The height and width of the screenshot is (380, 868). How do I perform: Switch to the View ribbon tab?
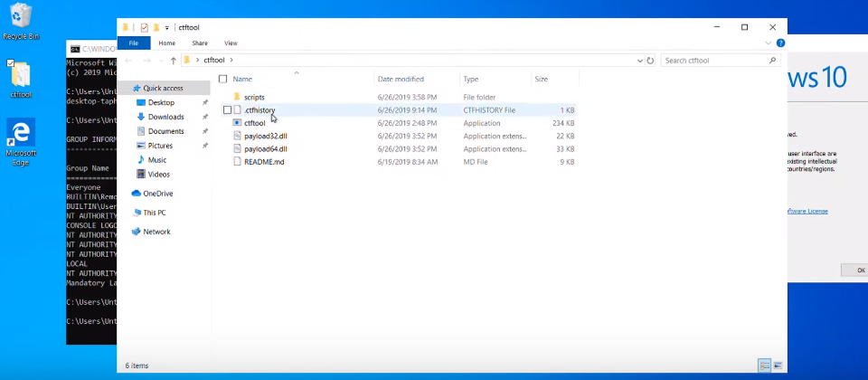pos(231,43)
